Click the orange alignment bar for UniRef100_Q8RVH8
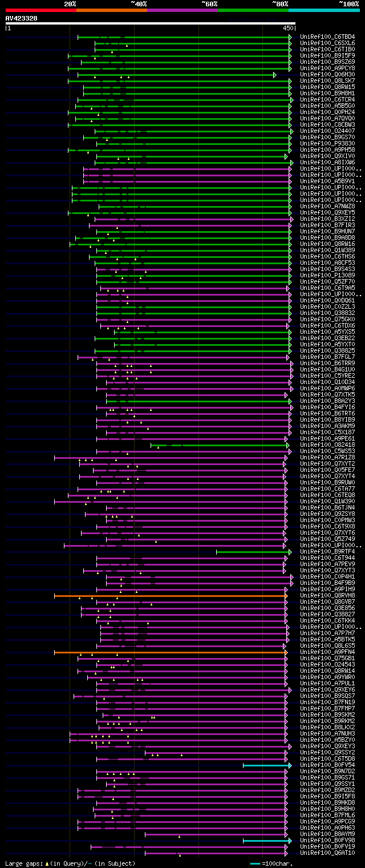 coord(170,596)
